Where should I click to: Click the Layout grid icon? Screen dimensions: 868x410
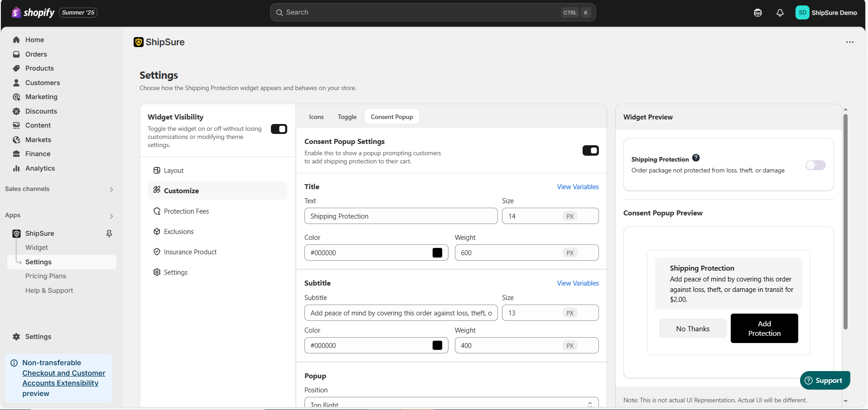tap(157, 171)
